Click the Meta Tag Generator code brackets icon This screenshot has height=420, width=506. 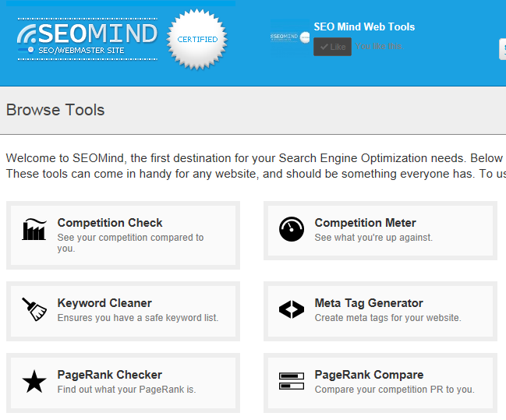[292, 310]
